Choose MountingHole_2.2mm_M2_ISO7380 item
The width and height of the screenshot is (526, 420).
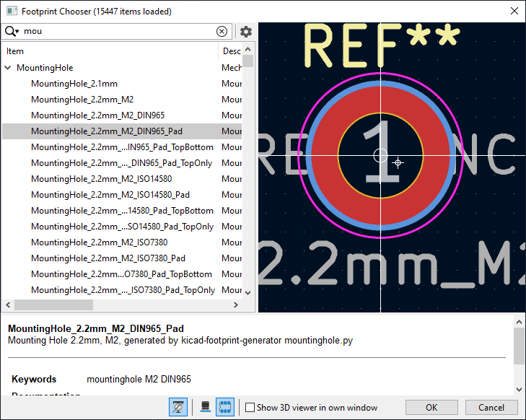point(99,242)
